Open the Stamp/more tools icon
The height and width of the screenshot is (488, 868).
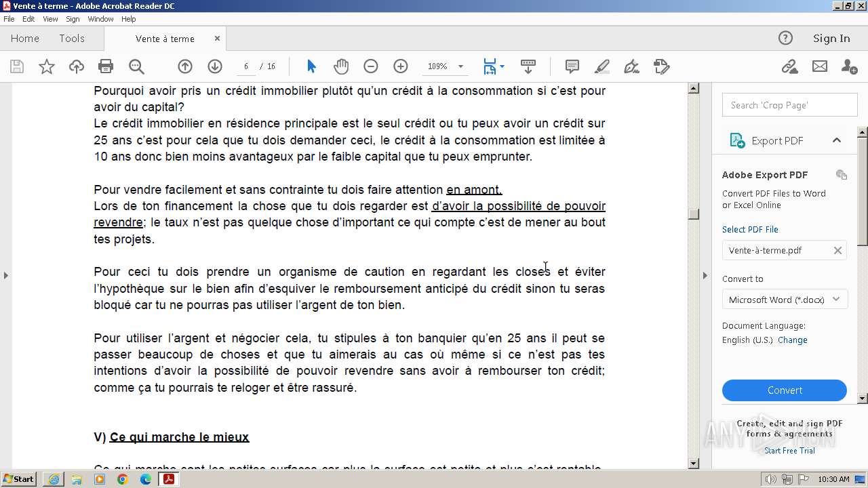pos(662,66)
